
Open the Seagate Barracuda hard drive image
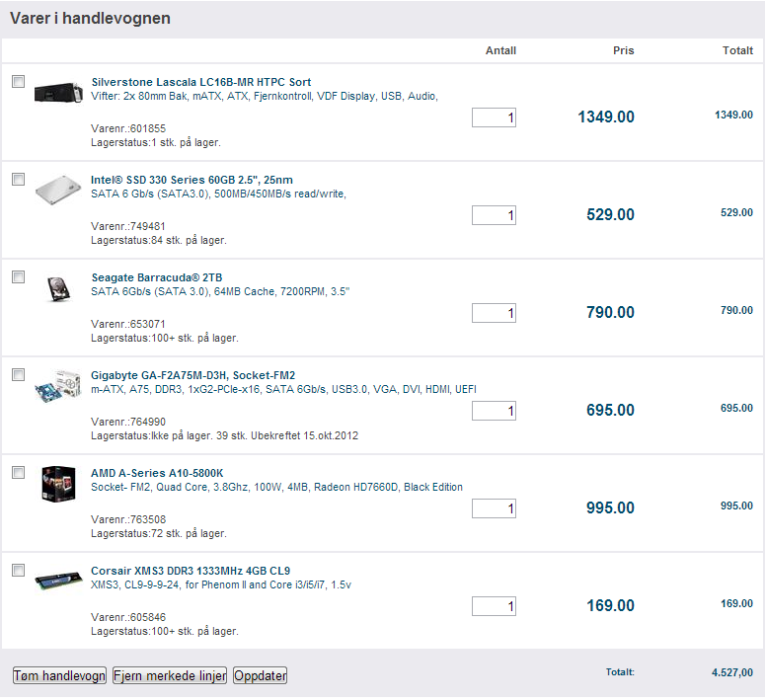tap(58, 288)
